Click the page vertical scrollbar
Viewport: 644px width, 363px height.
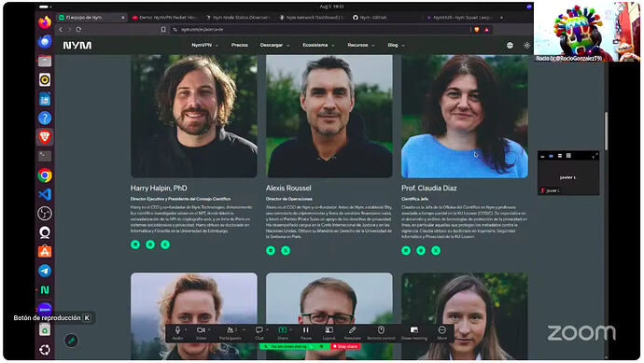click(x=606, y=132)
